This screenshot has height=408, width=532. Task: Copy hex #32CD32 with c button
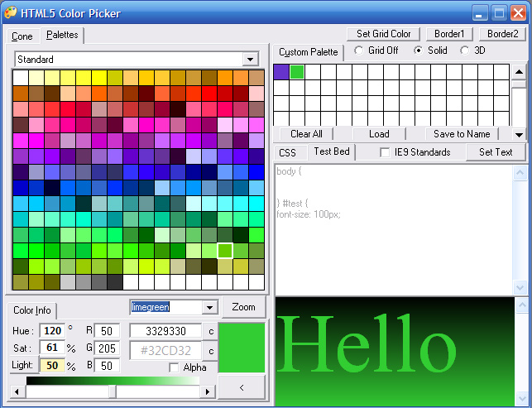point(211,351)
